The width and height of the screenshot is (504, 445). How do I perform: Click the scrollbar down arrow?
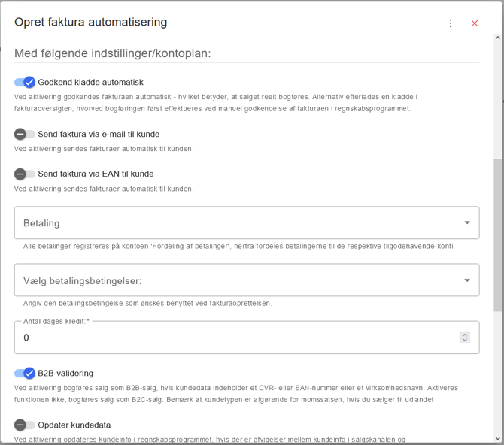(498, 438)
